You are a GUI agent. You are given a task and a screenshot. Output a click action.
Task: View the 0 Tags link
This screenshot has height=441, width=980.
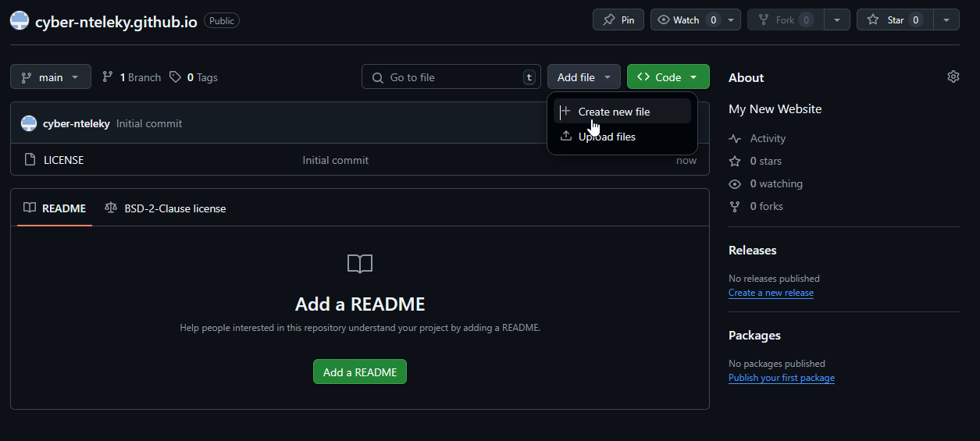click(194, 77)
